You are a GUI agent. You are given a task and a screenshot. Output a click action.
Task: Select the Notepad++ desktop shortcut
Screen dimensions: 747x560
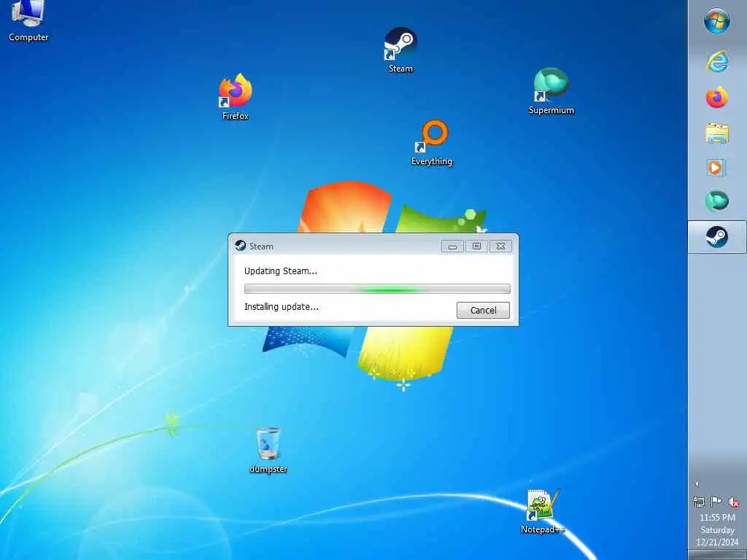[543, 511]
